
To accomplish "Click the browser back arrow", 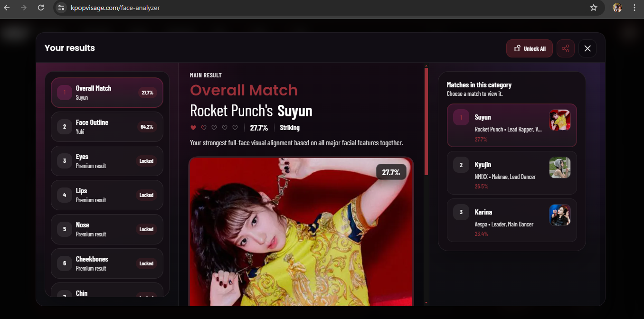I will 7,8.
